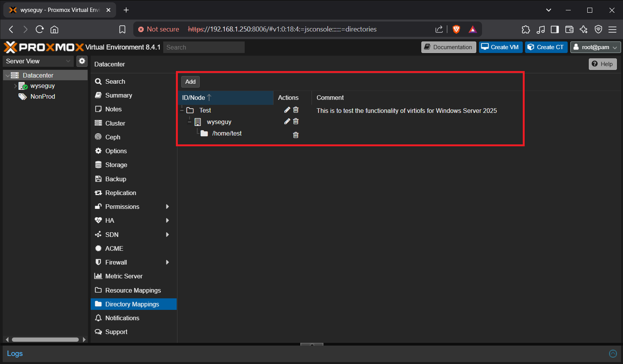Select Directory Mappings menu item
This screenshot has width=623, height=364.
point(134,304)
